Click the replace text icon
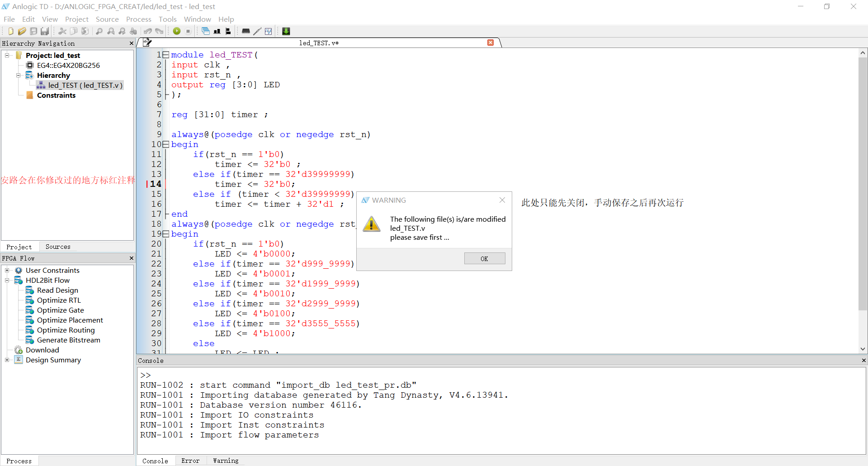Screen dimensions: 868x466 [133, 31]
